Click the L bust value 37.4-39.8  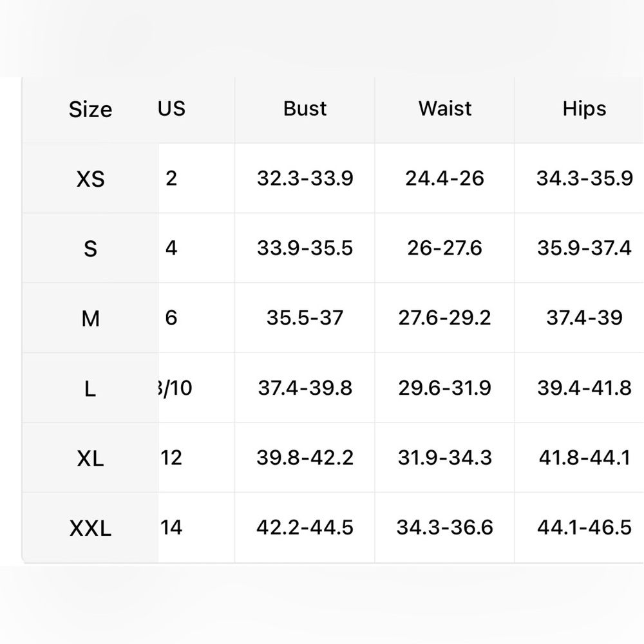pyautogui.click(x=305, y=388)
